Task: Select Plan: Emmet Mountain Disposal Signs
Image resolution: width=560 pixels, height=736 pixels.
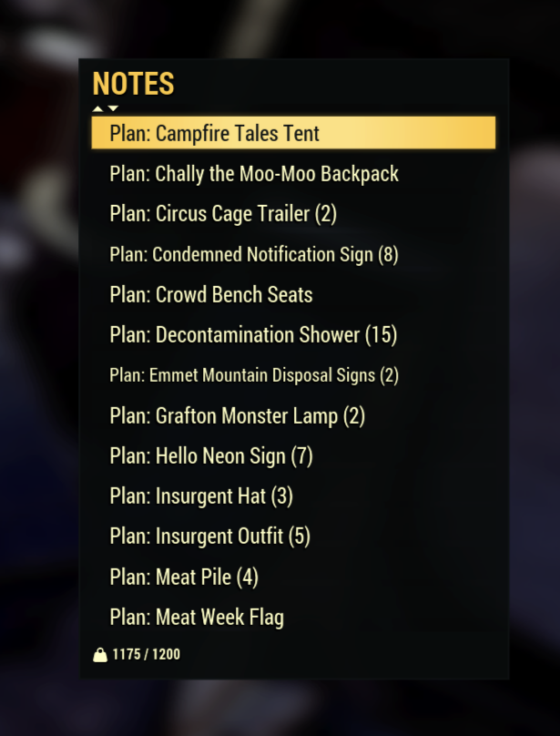Action: 293,375
